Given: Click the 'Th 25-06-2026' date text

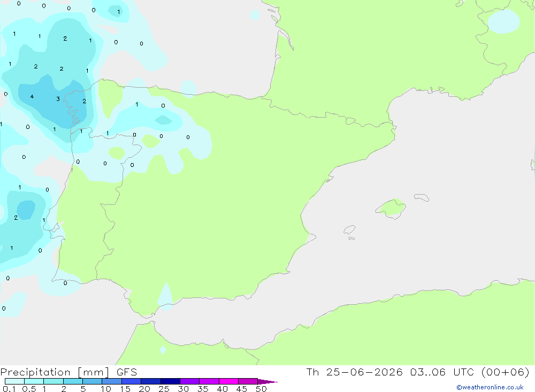Looking at the screenshot, I should point(354,372).
